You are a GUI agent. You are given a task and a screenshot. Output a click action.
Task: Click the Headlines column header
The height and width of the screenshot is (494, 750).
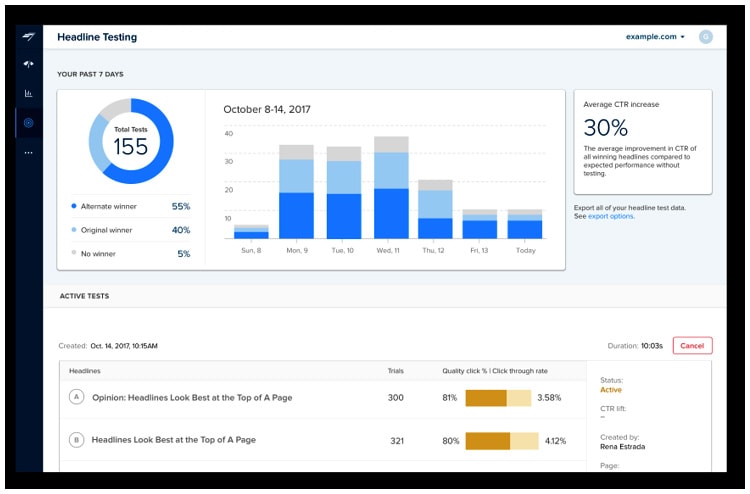(x=85, y=371)
